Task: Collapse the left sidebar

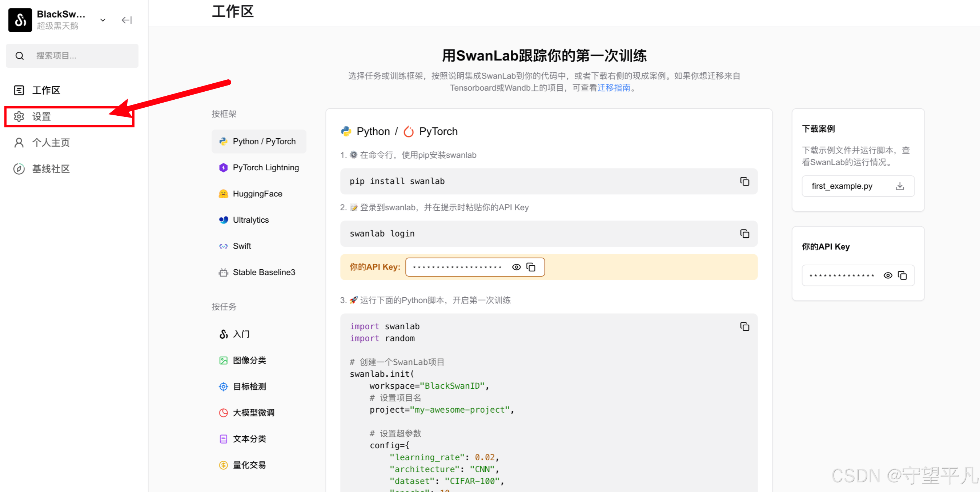Action: pyautogui.click(x=126, y=20)
